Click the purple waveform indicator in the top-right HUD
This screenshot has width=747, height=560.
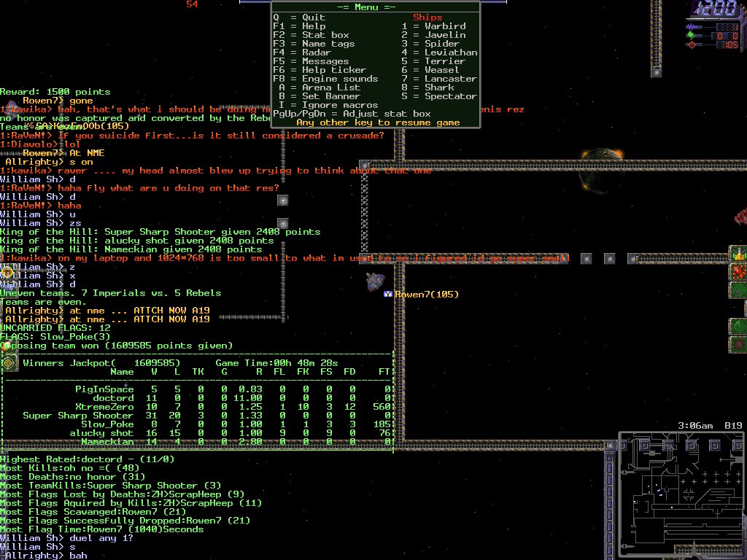tap(691, 26)
